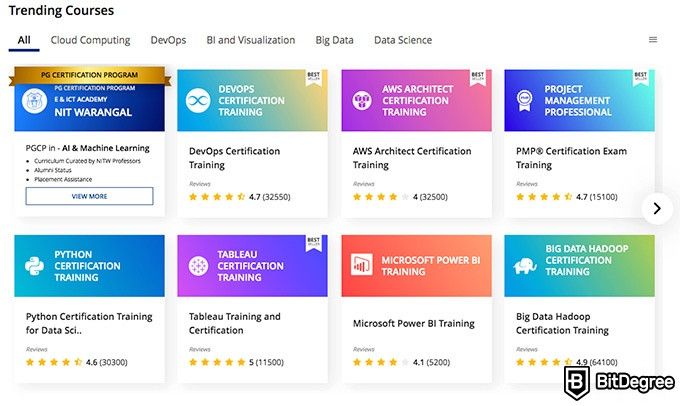
Task: Click the PMP 4.7 (15100) rating
Action: (566, 197)
